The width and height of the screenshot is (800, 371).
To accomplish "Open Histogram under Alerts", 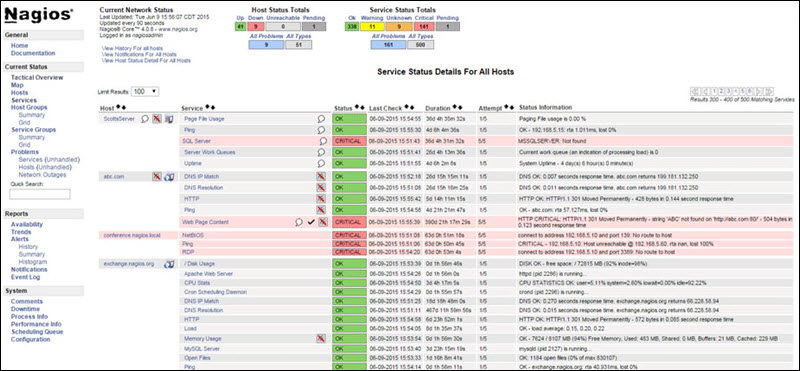I will coord(33,262).
